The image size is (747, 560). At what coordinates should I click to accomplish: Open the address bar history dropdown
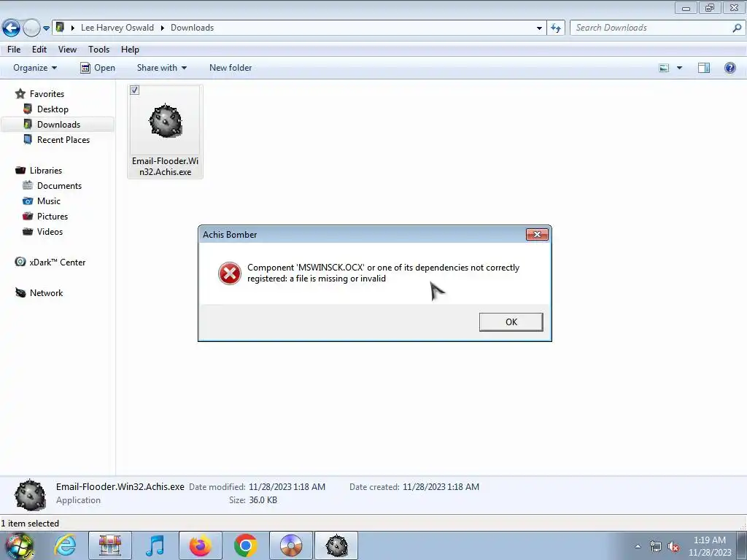pos(539,28)
